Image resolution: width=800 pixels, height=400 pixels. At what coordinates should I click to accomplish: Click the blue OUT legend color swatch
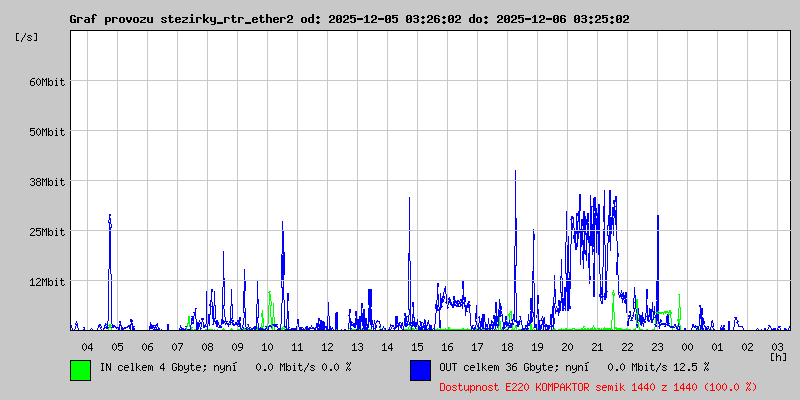tap(420, 370)
